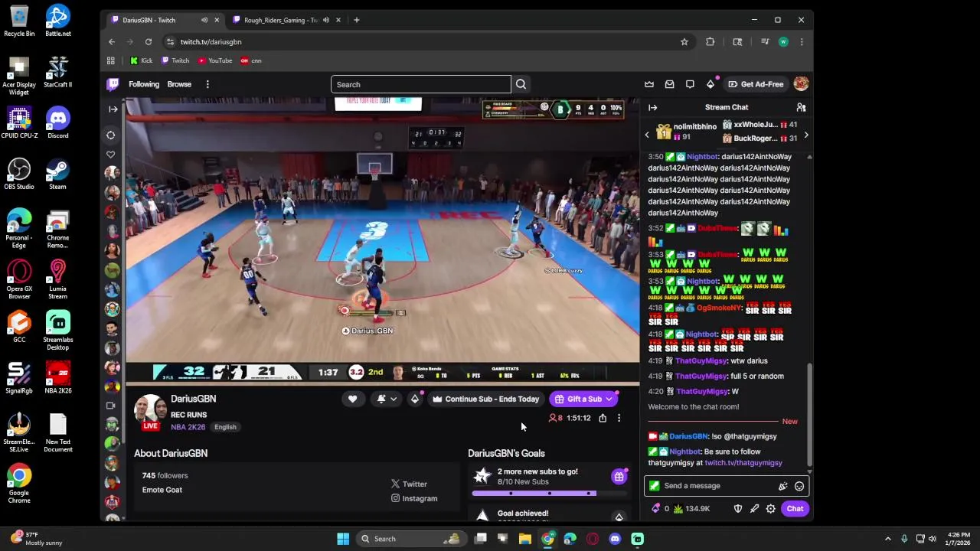Click the twitch.tv/thatguymigsy chat link

pyautogui.click(x=743, y=463)
